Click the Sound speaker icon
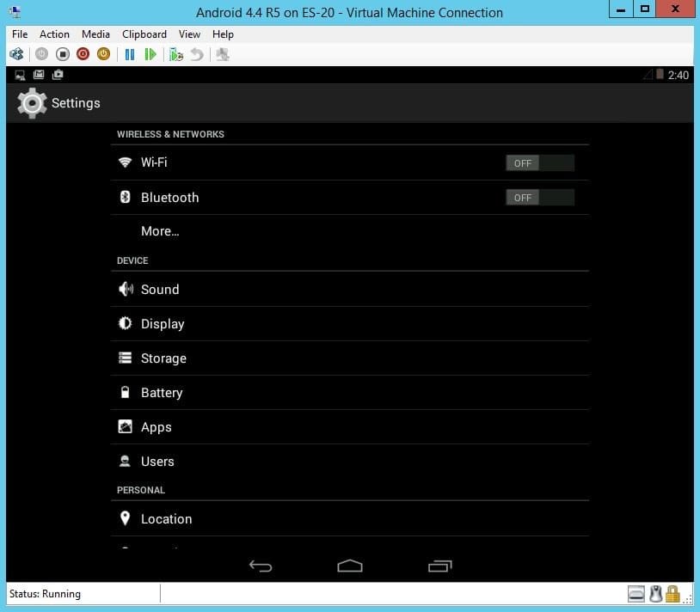 pos(126,289)
